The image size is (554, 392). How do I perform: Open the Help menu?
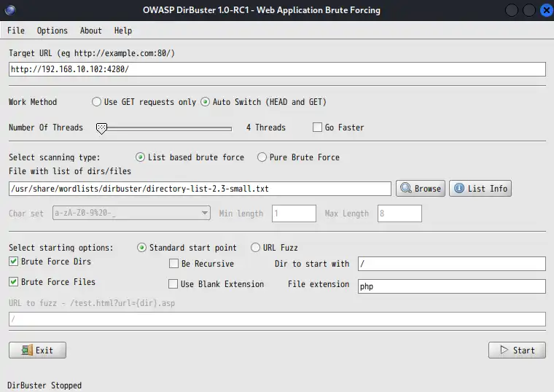pyautogui.click(x=123, y=31)
